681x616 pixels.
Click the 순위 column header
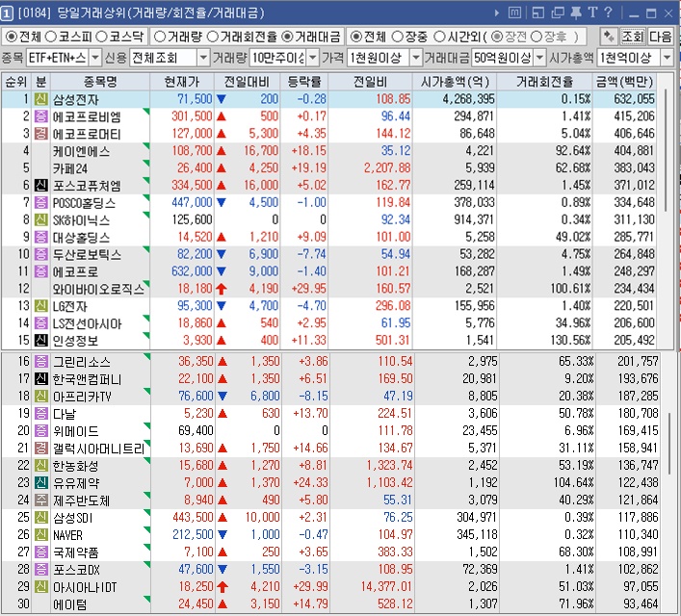pyautogui.click(x=16, y=82)
